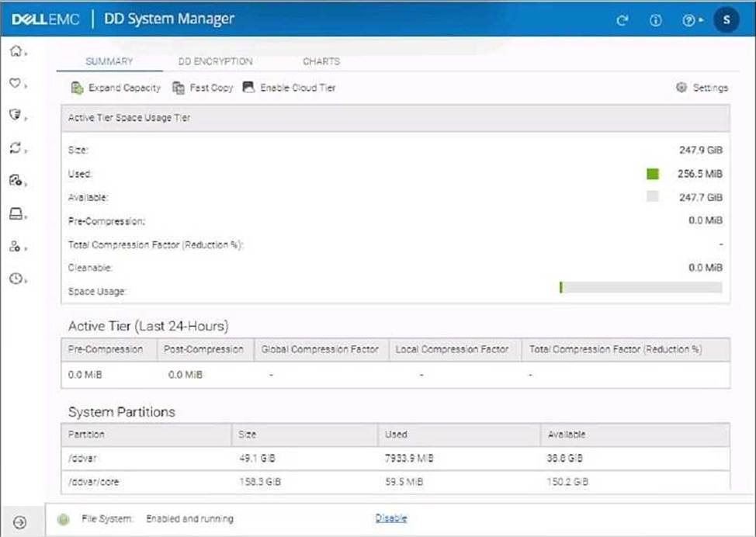Click the Partition column header
The width and height of the screenshot is (756, 537).
(147, 435)
